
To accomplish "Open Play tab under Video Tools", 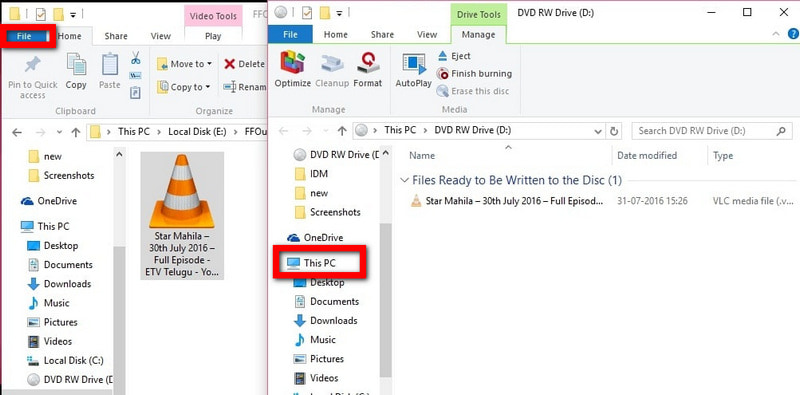I will pyautogui.click(x=213, y=36).
